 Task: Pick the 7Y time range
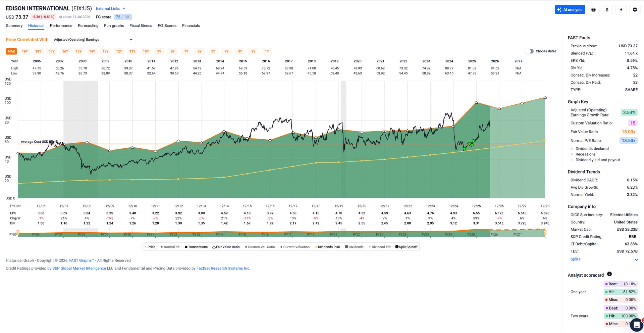click(x=186, y=51)
